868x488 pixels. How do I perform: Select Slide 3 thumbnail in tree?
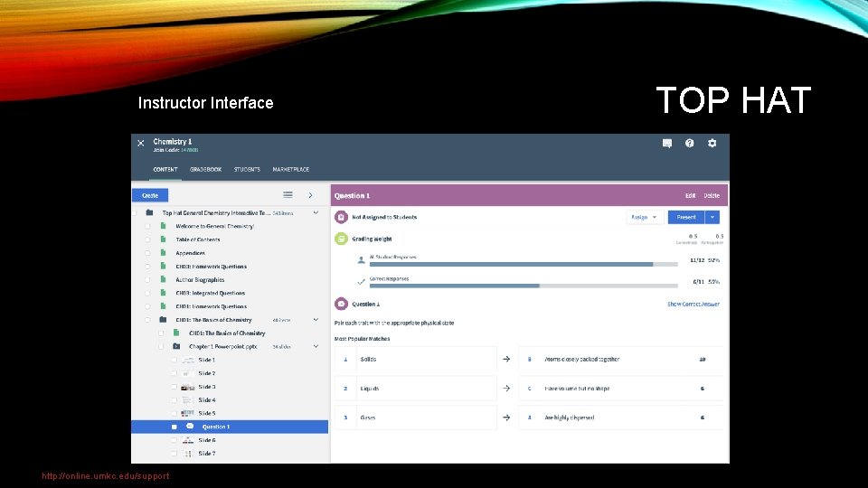[x=188, y=387]
